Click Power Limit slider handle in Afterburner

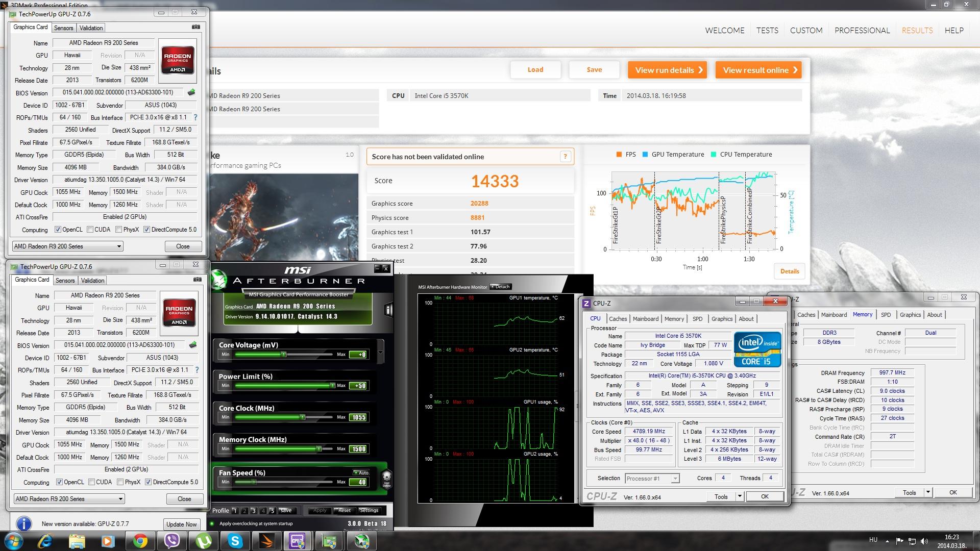pyautogui.click(x=332, y=386)
